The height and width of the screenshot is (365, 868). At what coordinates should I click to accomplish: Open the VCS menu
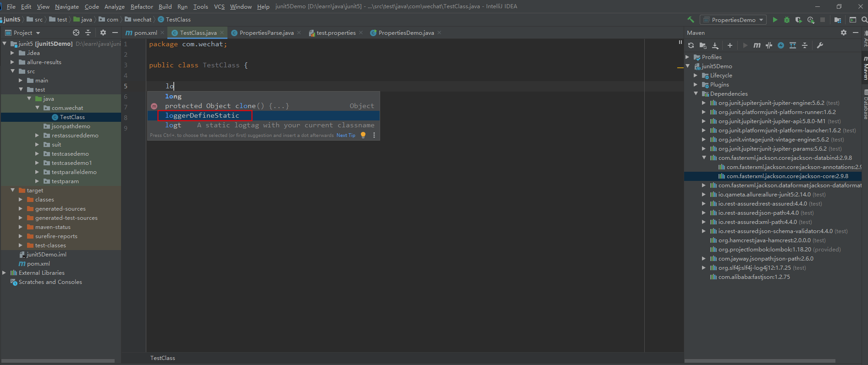(x=219, y=6)
